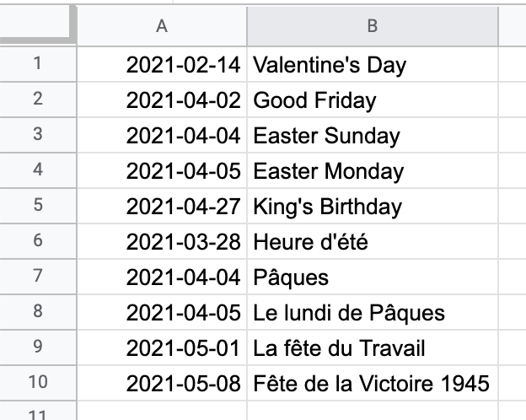Image resolution: width=526 pixels, height=420 pixels.
Task: Click the King's Birthday cell
Action: 373,206
